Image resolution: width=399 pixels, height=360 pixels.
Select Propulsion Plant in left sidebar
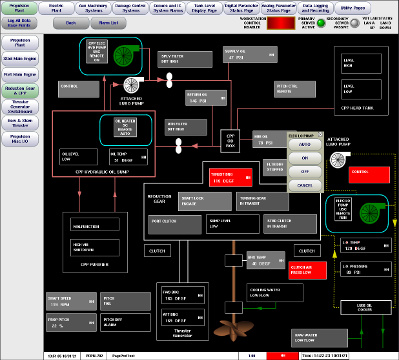click(20, 43)
